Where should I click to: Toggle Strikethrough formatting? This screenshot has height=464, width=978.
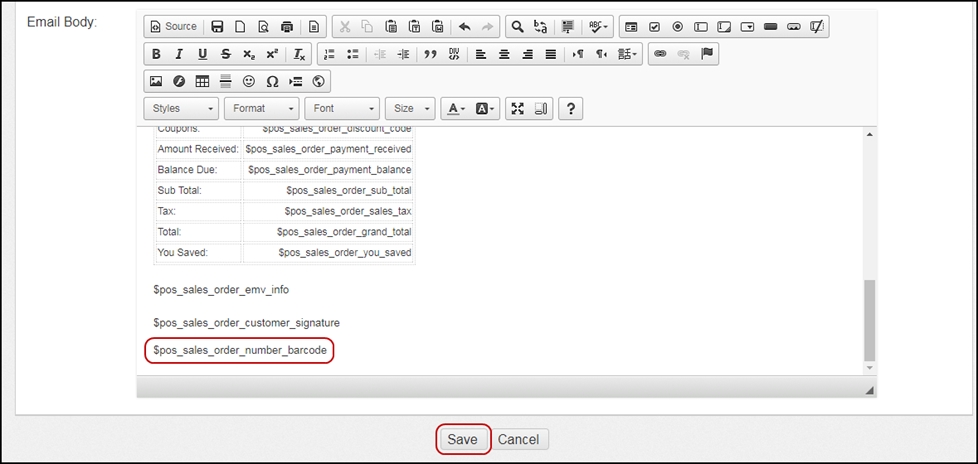pos(226,54)
